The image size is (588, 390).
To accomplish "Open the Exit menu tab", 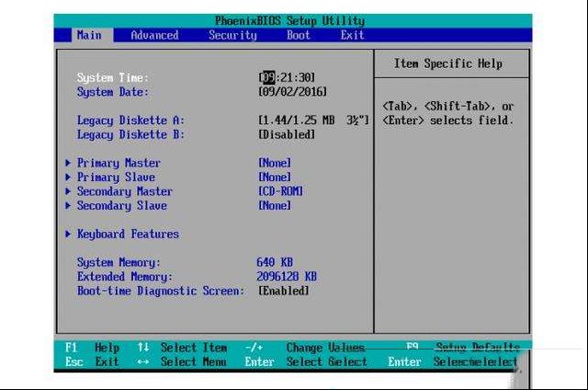I will coord(352,35).
